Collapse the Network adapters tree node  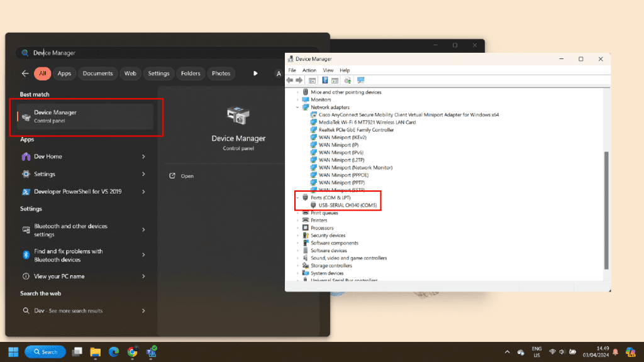[297, 107]
